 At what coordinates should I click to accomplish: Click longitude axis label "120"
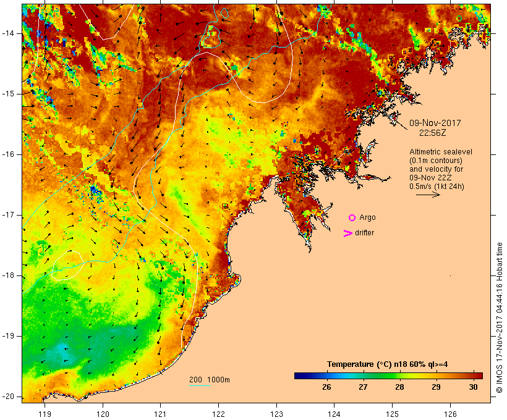[x=103, y=414]
